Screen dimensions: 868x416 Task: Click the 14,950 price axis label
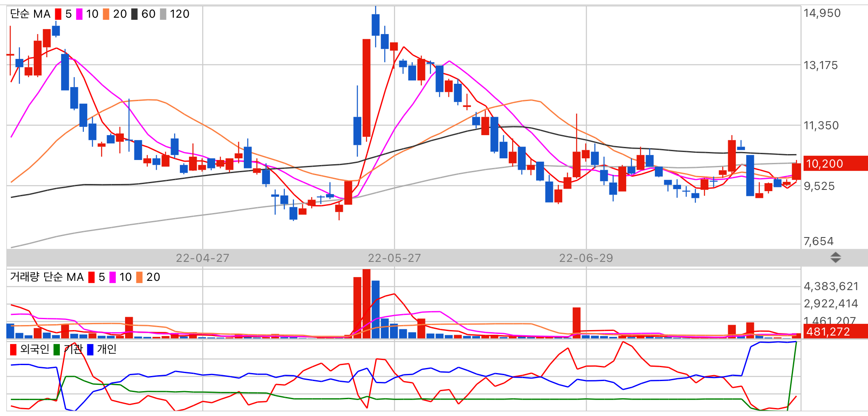822,13
